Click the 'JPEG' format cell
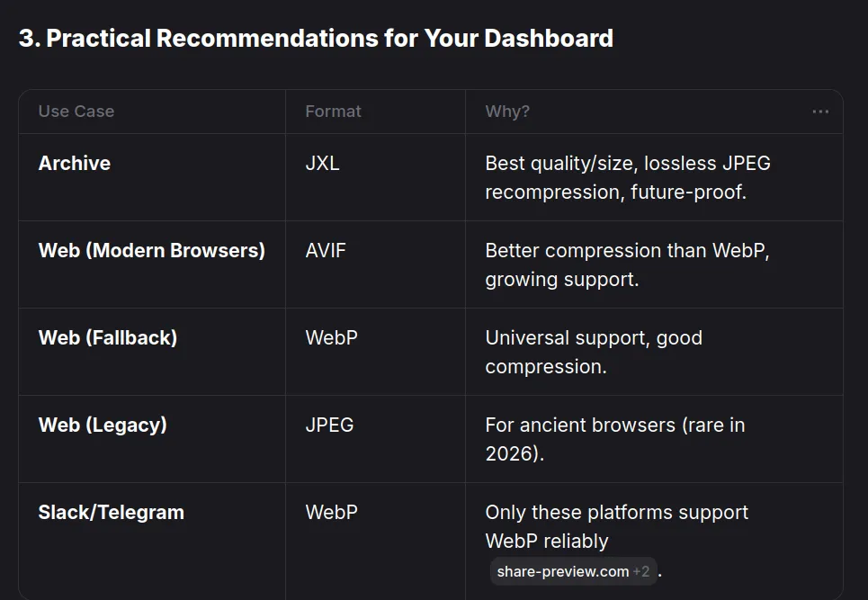 click(x=329, y=425)
